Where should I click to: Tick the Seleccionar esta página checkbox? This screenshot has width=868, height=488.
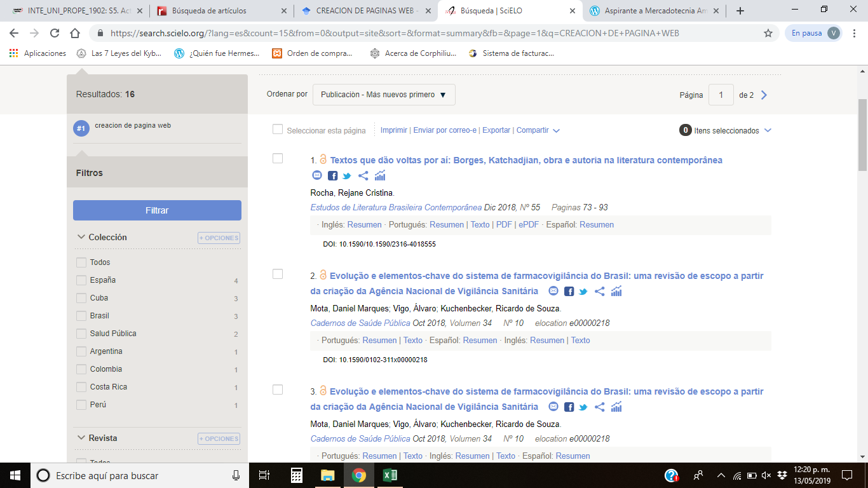pyautogui.click(x=278, y=130)
